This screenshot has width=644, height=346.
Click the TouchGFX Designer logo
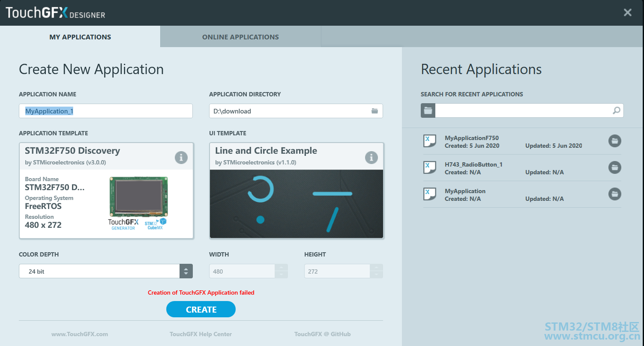pos(55,13)
